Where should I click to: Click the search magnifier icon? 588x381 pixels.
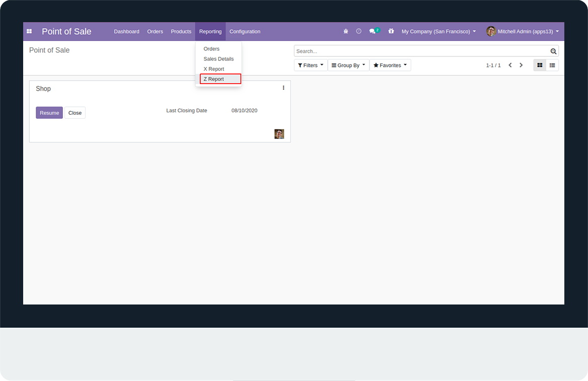tap(553, 51)
